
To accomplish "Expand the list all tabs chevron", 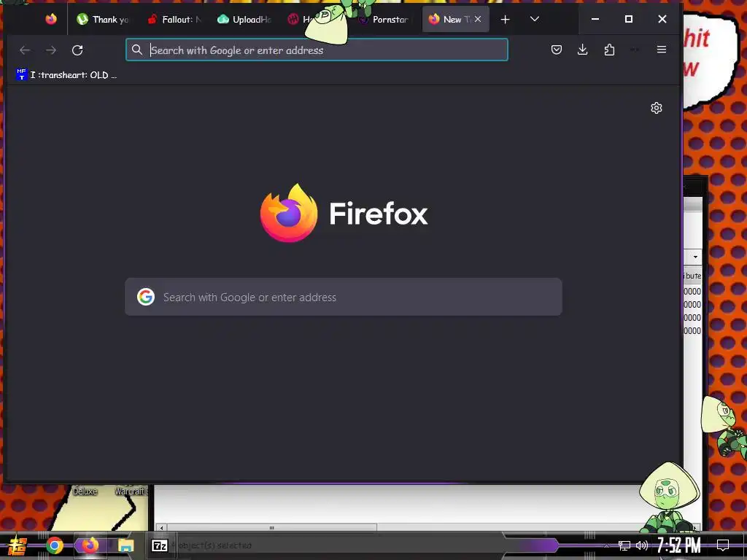I will pyautogui.click(x=535, y=19).
